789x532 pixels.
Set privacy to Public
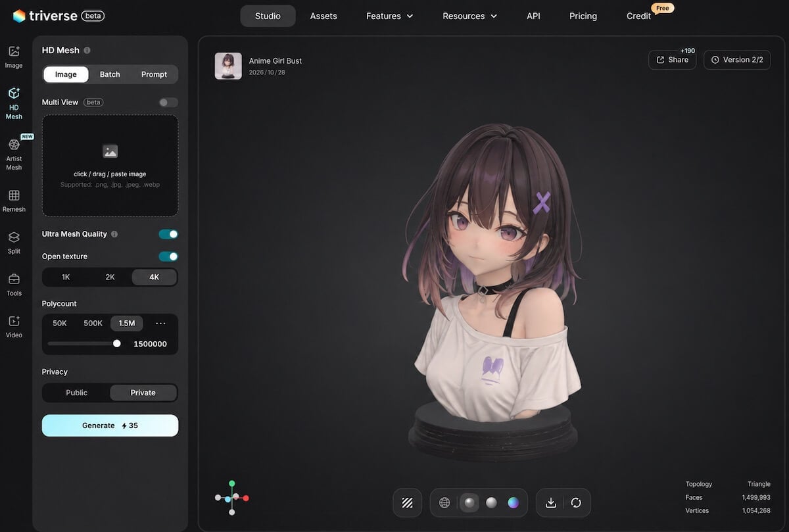[x=76, y=393]
